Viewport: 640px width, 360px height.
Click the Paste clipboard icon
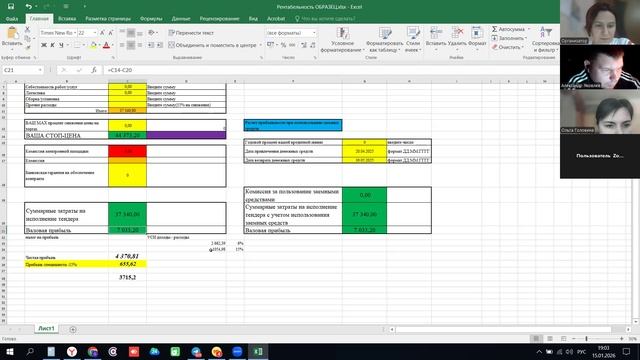[x=12, y=33]
